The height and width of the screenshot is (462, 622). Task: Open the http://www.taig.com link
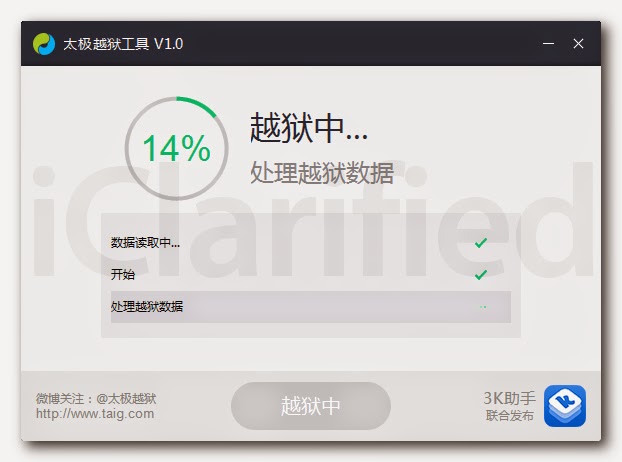pos(95,414)
